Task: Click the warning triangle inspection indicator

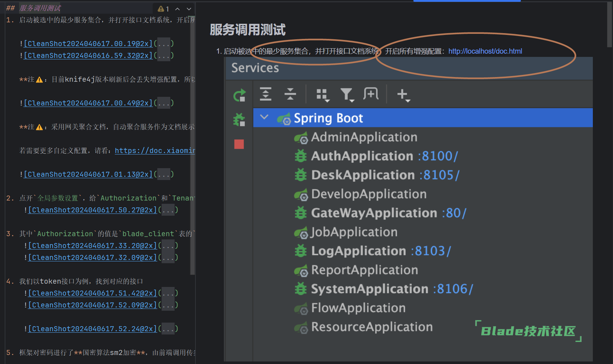Action: (161, 9)
